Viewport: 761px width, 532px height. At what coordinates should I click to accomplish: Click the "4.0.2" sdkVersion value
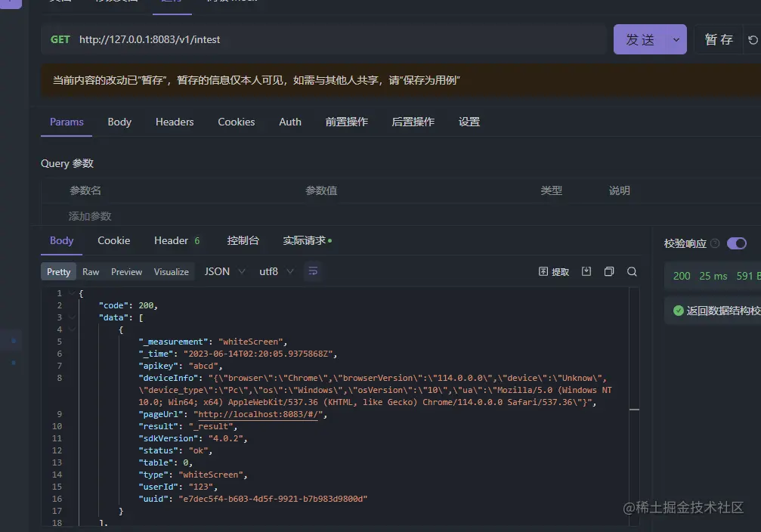(225, 438)
